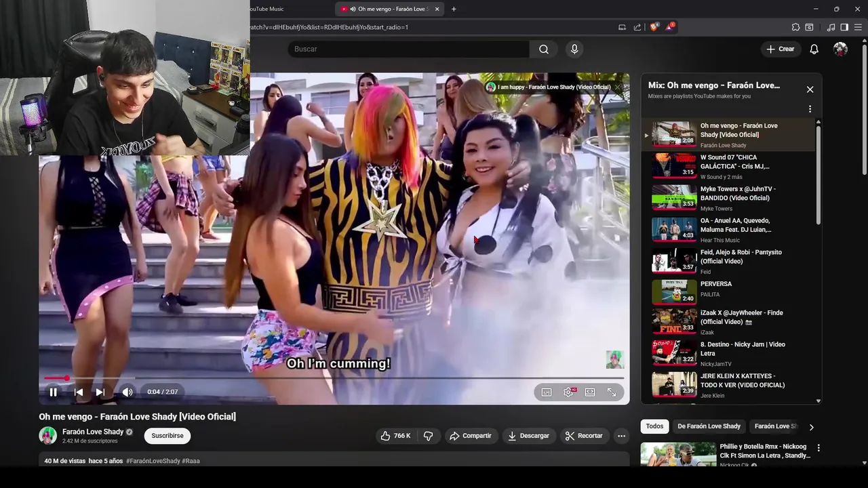Click the #Raaa hashtag

coord(191,461)
